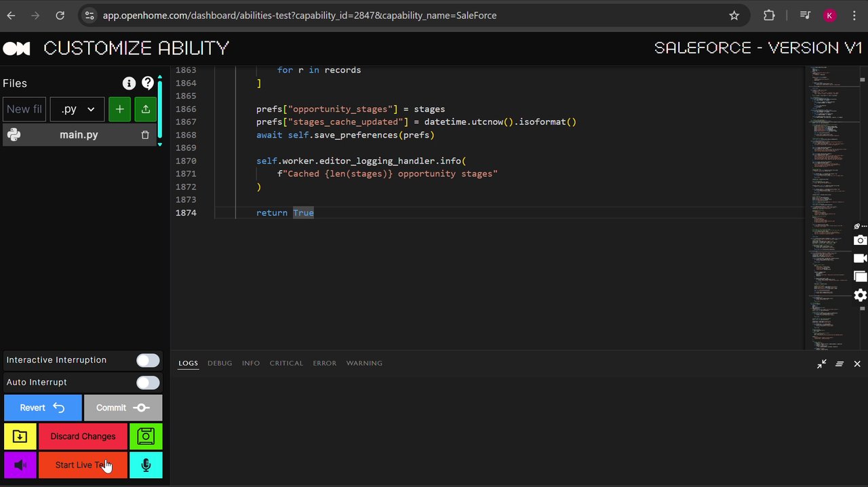This screenshot has width=868, height=487.
Task: Click the 'for r in records' code line
Action: tap(319, 70)
